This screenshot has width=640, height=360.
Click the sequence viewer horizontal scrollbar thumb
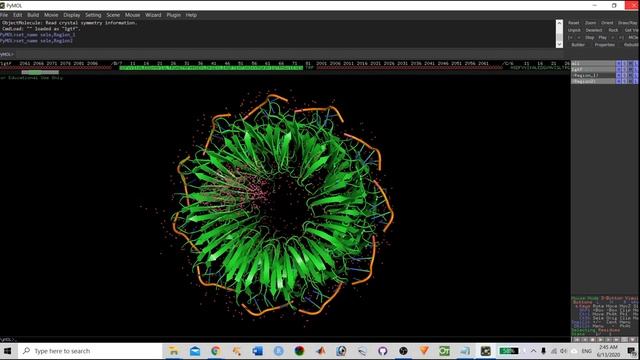coord(40,72)
